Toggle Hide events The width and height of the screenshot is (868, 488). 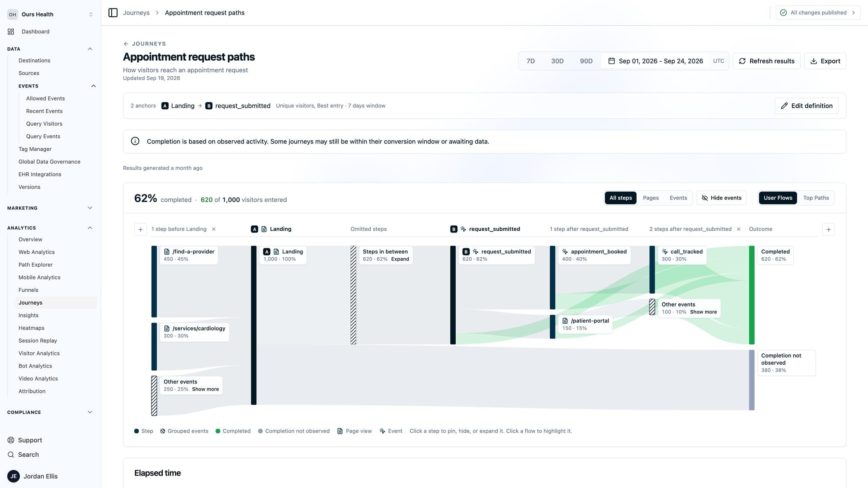721,198
